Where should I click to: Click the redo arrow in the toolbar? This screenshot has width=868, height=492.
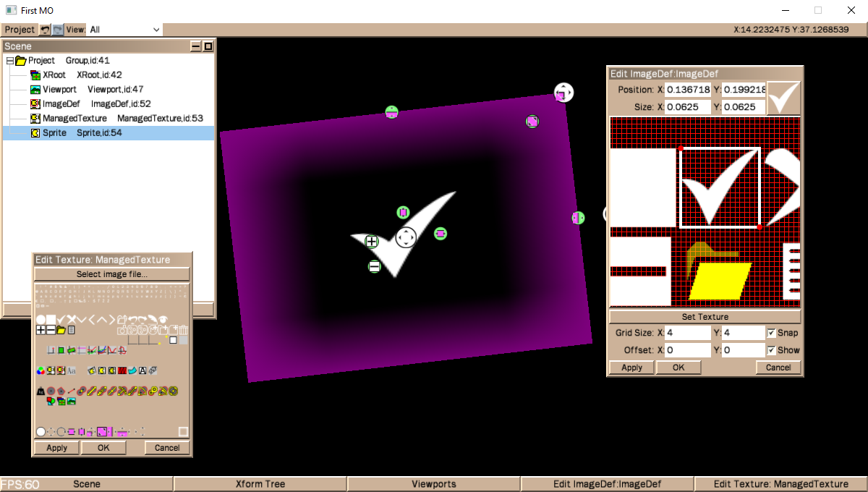(x=58, y=30)
